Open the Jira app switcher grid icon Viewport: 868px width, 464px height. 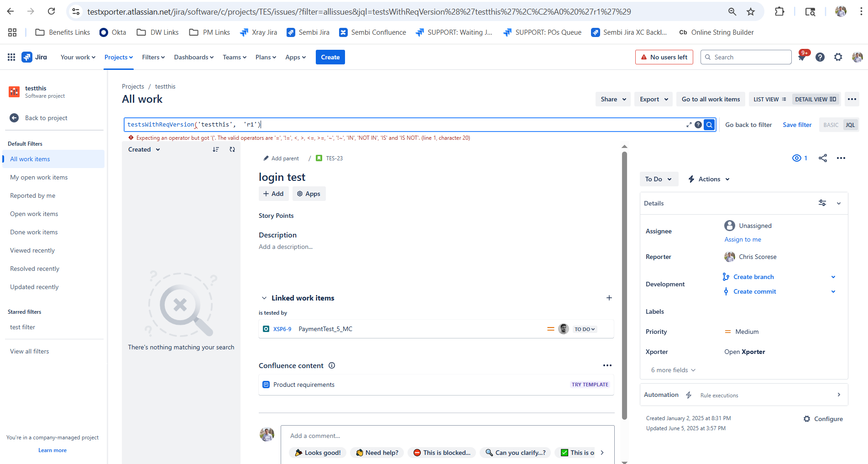(11, 57)
